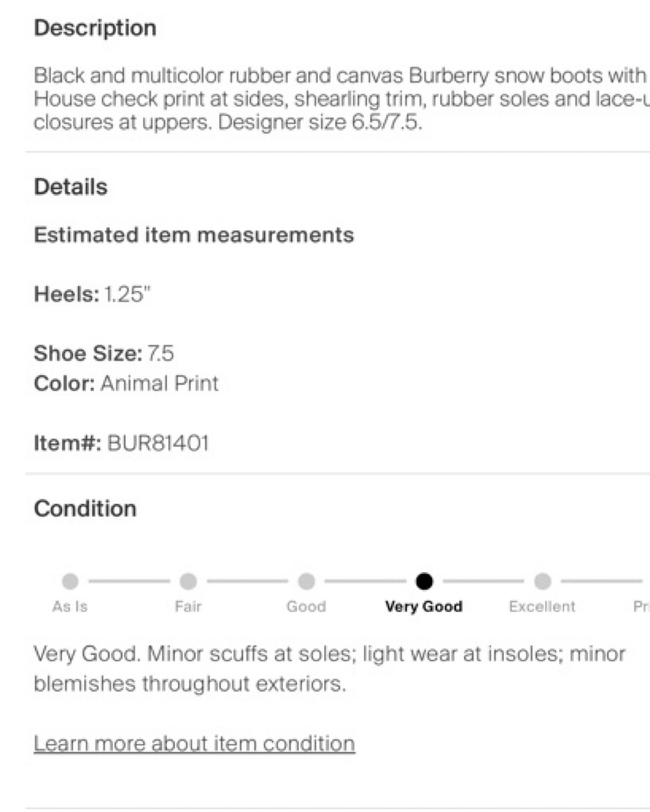Viewport: 650px width, 812px height.
Task: Click the Good condition dot marker
Action: pos(306,581)
